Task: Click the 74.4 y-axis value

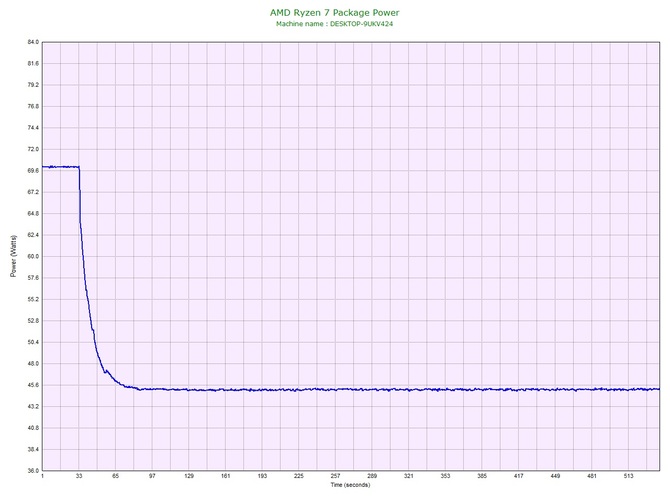Action: click(33, 128)
